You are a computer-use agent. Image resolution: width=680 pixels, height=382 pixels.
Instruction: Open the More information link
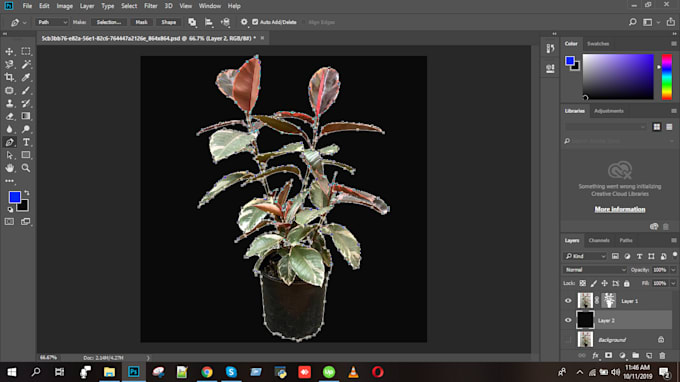[620, 209]
